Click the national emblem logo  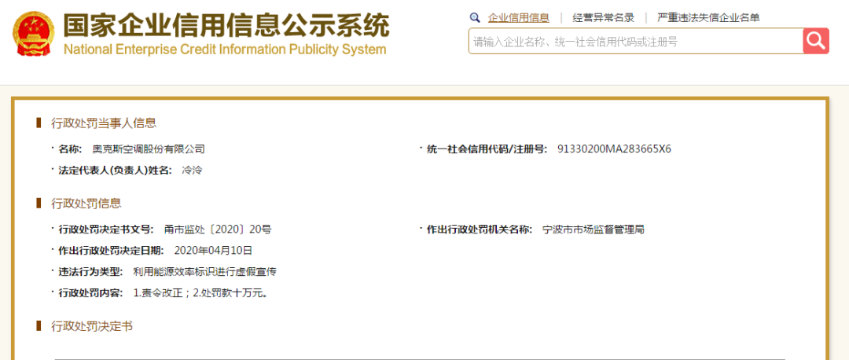[x=34, y=33]
